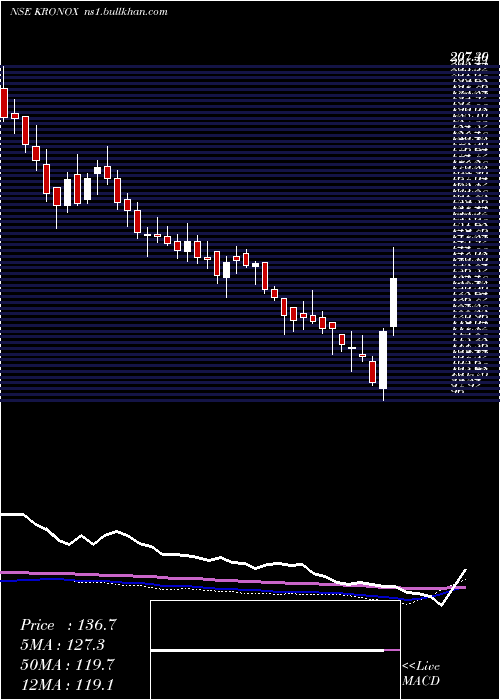This screenshot has height=700, width=500.
Task: Click the ns1.bullkhan.com watermark text
Action: coord(126,12)
